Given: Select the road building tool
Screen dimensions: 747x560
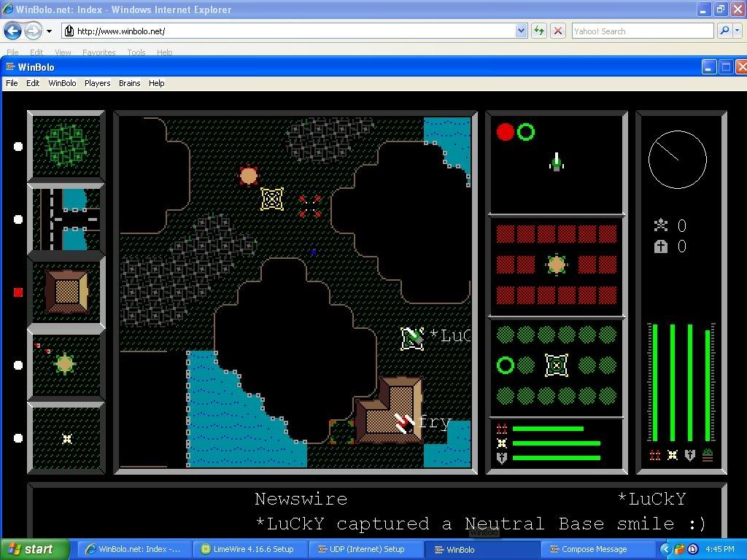Looking at the screenshot, I should pos(66,219).
